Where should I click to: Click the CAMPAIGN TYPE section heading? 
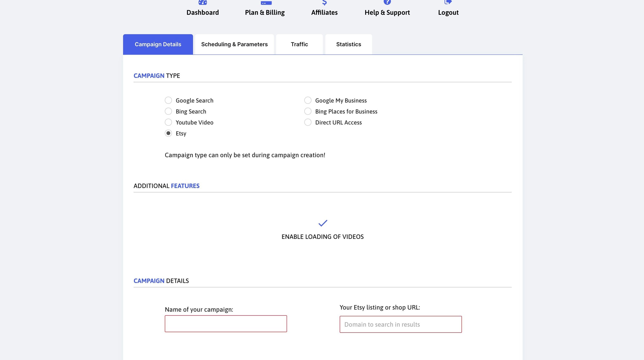157,76
